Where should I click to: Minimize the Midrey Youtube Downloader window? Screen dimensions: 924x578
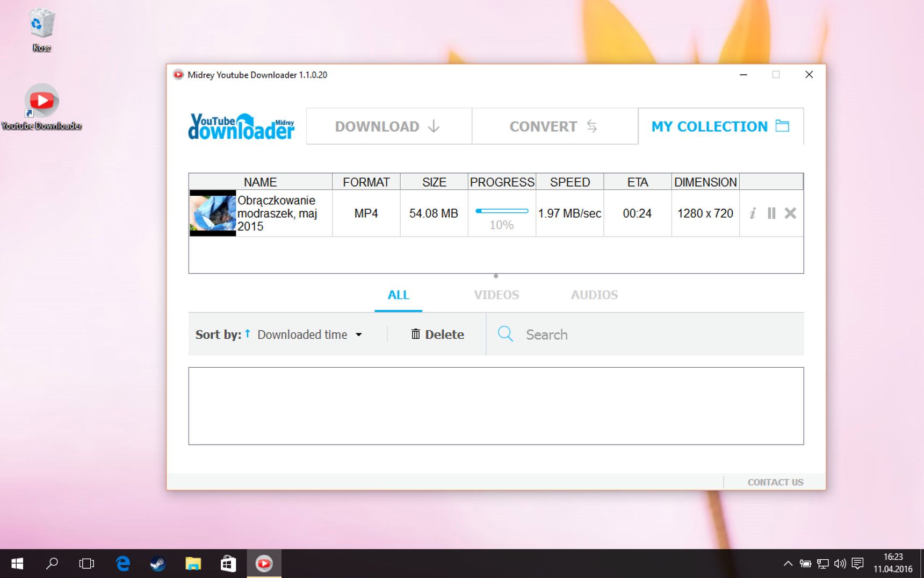pos(743,75)
